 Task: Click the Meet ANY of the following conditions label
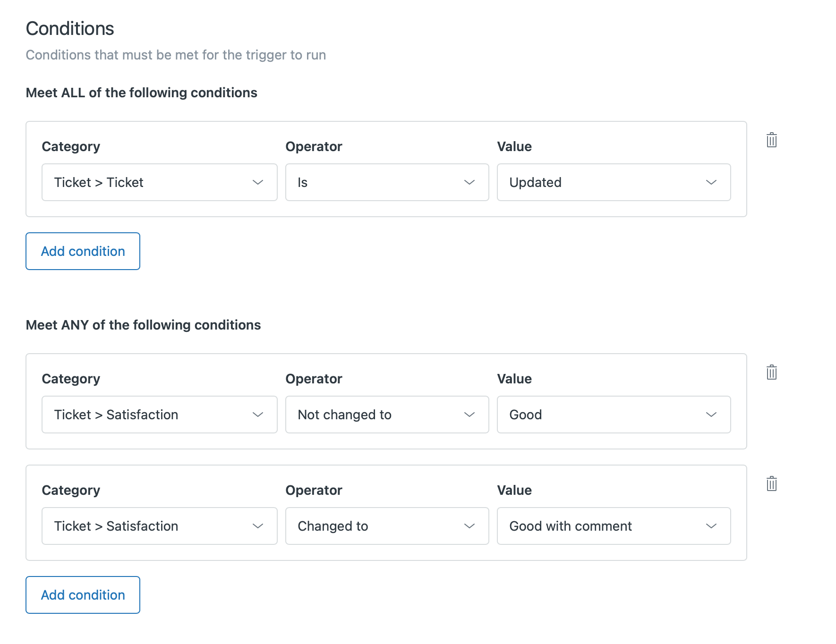143,325
